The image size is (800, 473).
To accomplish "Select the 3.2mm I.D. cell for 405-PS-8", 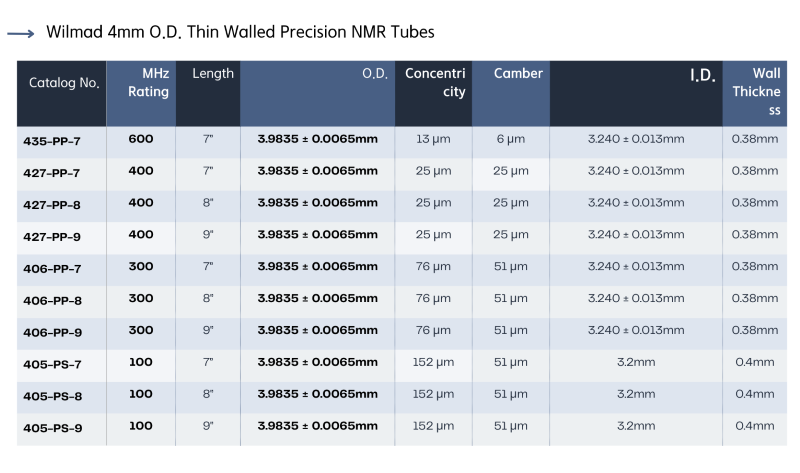I will pyautogui.click(x=636, y=394).
